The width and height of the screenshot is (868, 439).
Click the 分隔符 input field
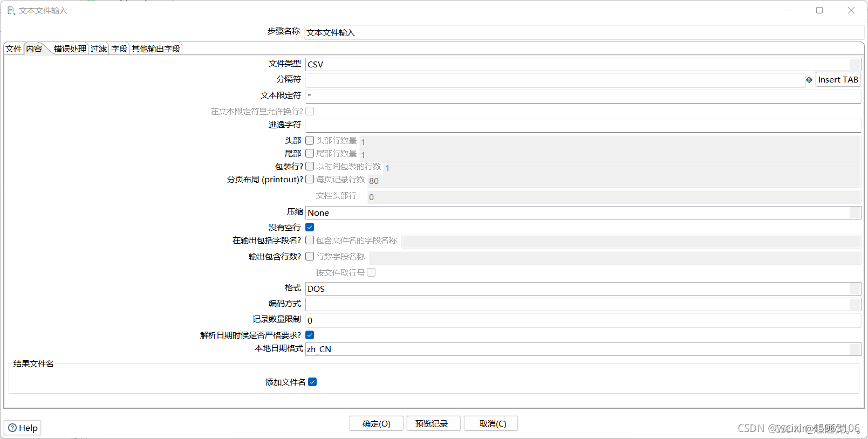555,80
